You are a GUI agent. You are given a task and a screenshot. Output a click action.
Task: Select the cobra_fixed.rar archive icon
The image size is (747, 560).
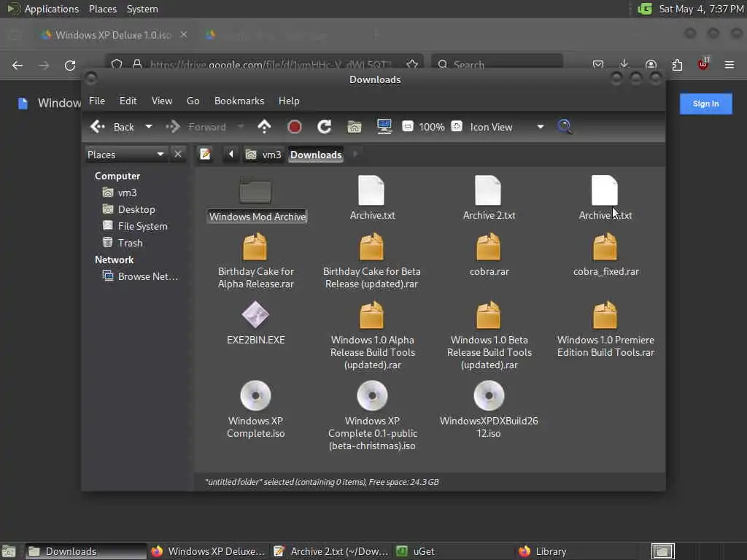(605, 246)
